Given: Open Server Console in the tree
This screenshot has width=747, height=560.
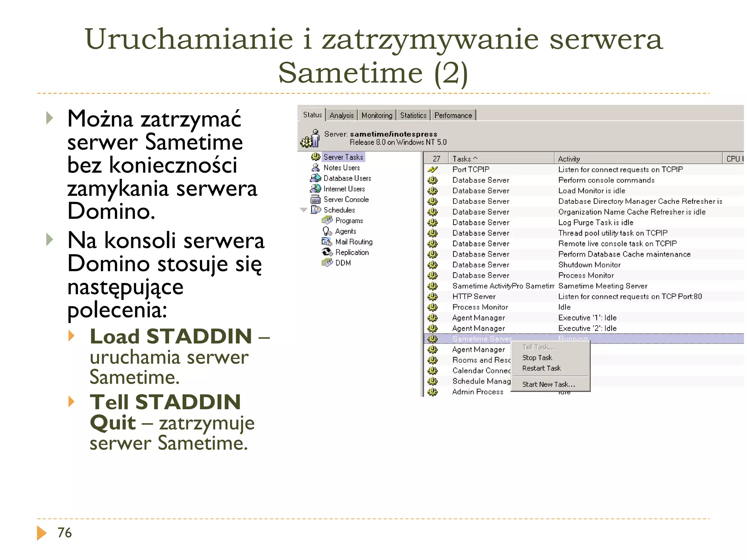Looking at the screenshot, I should click(x=346, y=199).
